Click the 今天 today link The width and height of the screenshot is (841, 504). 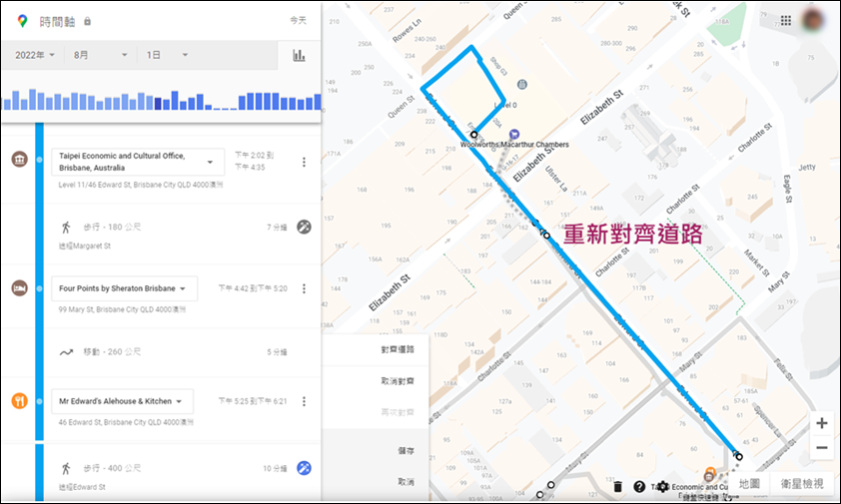pyautogui.click(x=299, y=20)
